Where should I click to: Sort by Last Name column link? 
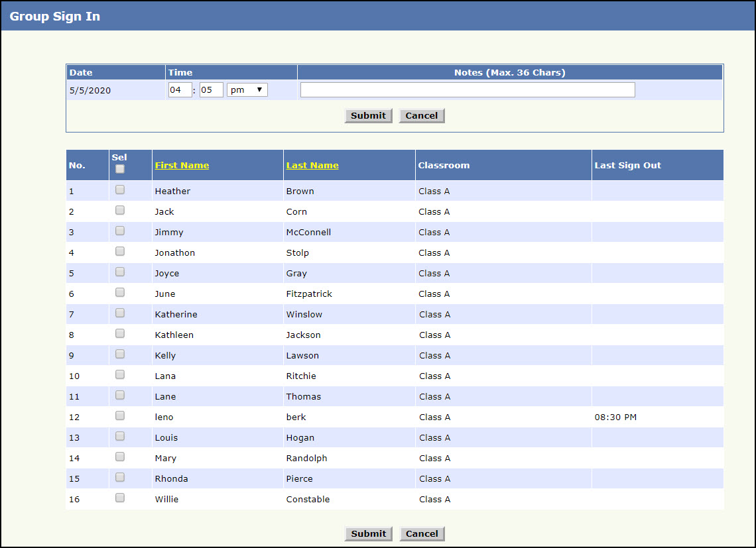pos(312,166)
